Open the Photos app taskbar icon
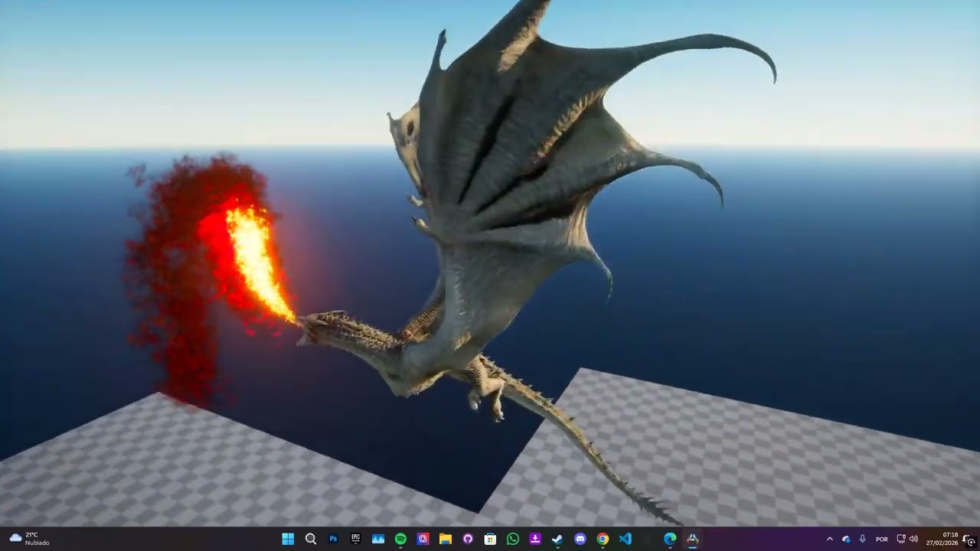This screenshot has width=980, height=551. 377,539
